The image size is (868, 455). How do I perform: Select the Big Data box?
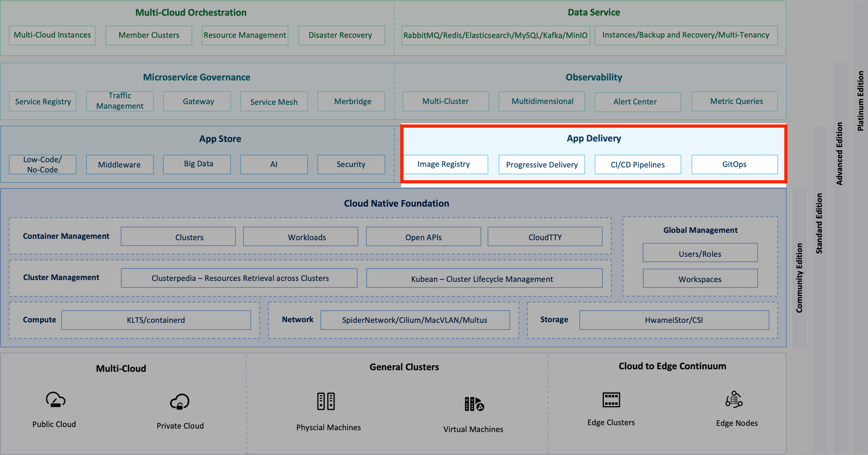(x=197, y=164)
